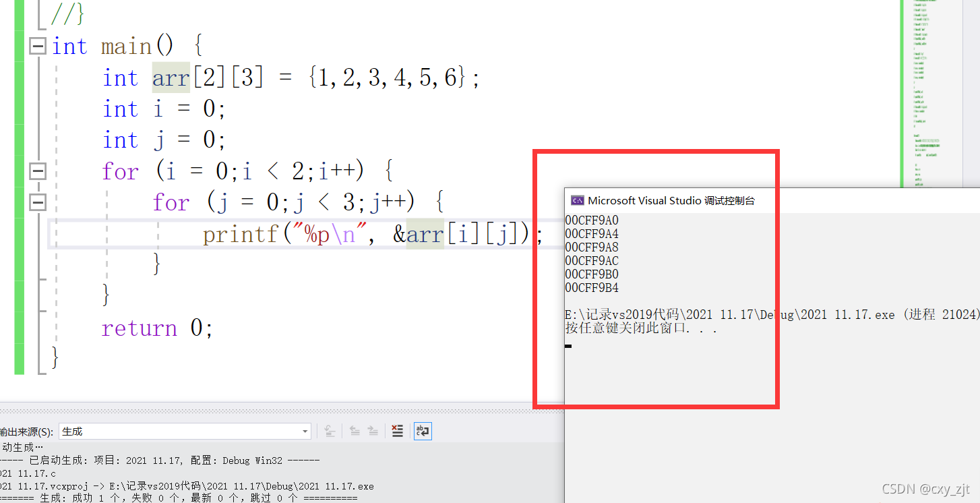This screenshot has width=980, height=503.
Task: Click the Find Message in Code icon
Action: click(x=330, y=432)
